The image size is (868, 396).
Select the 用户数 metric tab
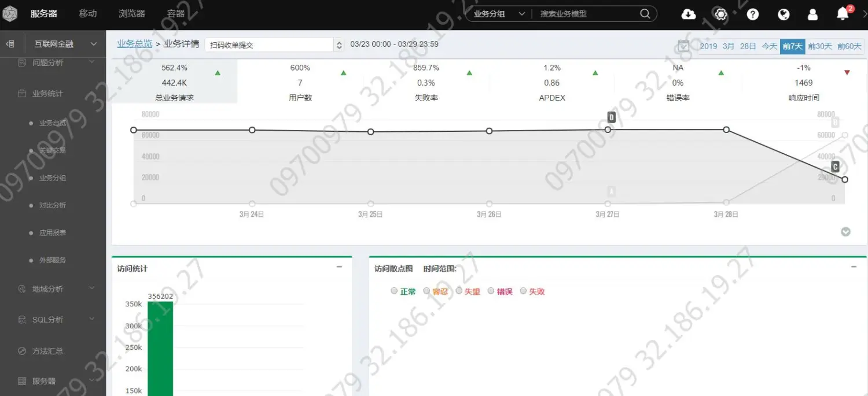tap(300, 82)
